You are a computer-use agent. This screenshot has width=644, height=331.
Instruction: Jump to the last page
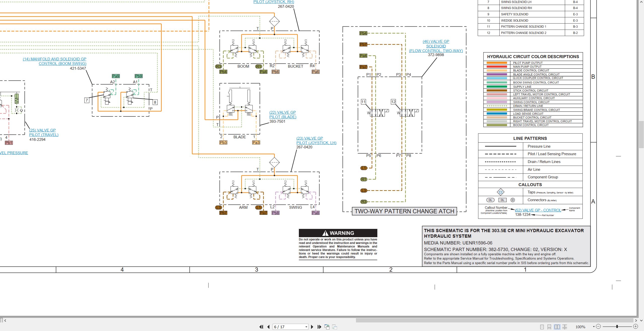(319, 327)
